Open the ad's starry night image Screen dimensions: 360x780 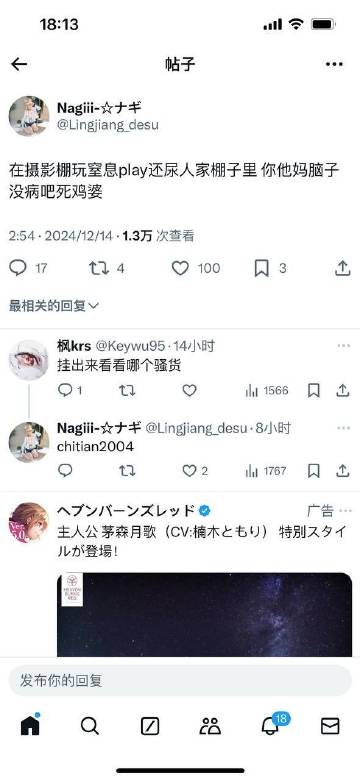[204, 615]
